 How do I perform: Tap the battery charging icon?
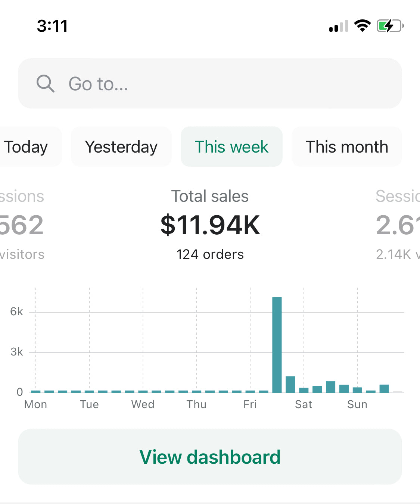click(x=390, y=26)
